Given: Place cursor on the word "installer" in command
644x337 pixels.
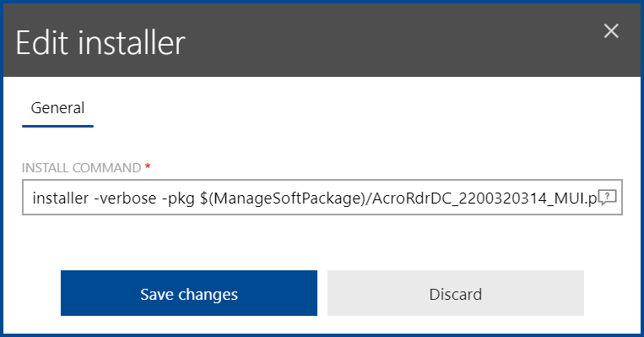Looking at the screenshot, I should tap(61, 198).
